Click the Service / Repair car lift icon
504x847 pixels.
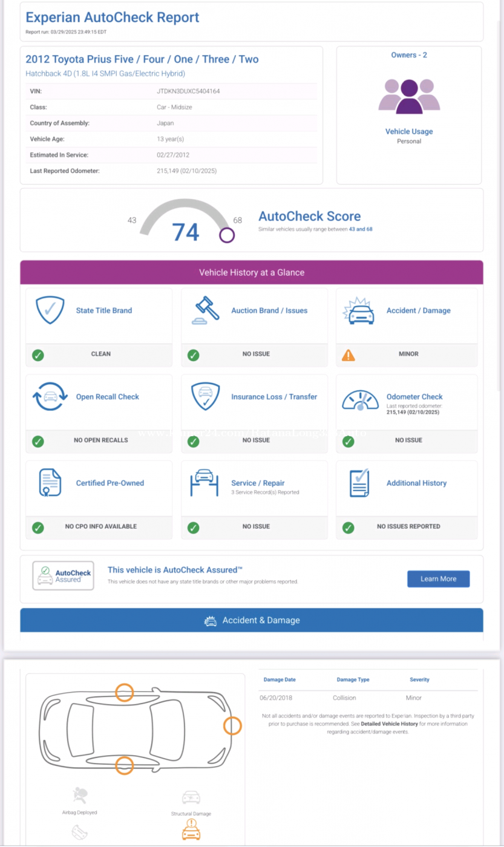[x=206, y=483]
